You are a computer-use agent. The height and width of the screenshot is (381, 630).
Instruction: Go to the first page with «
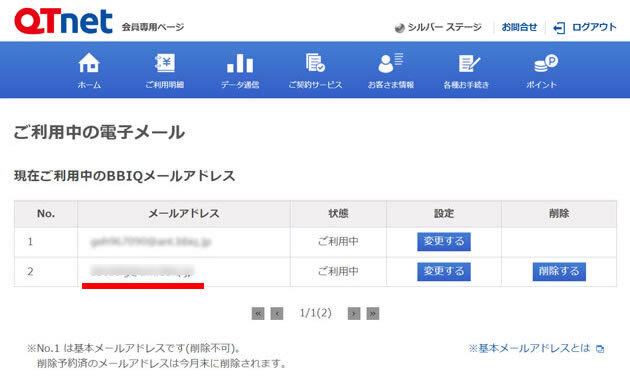[x=258, y=313]
